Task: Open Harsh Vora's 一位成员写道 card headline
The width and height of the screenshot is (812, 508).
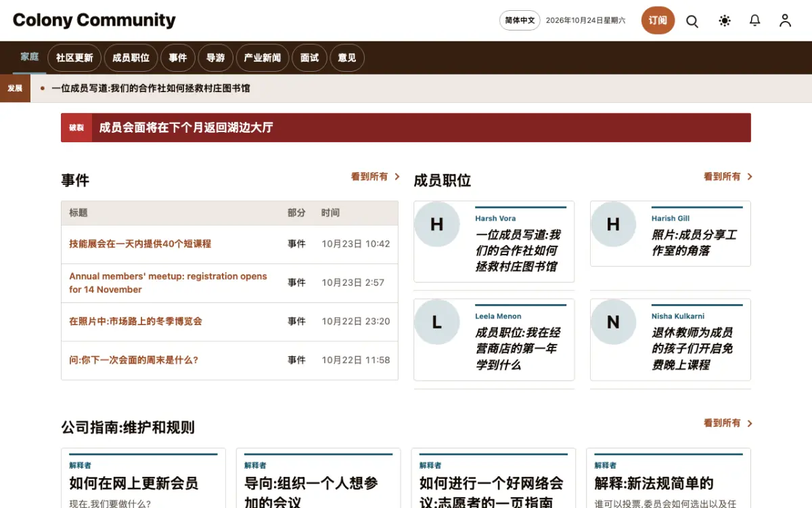Action: coord(518,251)
